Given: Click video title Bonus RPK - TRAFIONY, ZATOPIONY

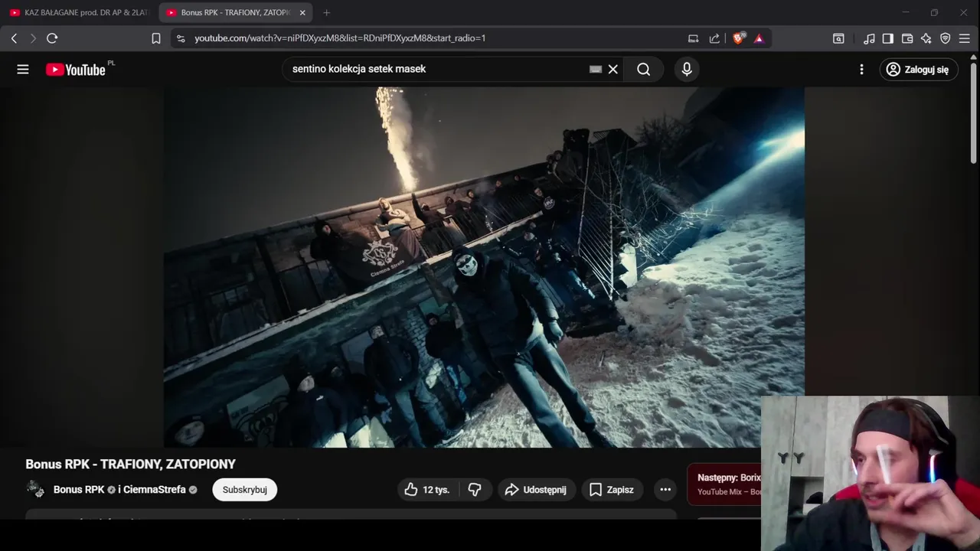Looking at the screenshot, I should [x=131, y=465].
